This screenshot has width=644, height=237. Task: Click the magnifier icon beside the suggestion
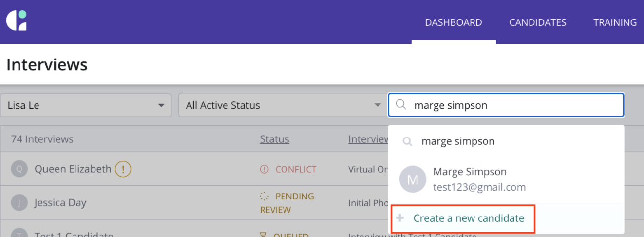(407, 141)
